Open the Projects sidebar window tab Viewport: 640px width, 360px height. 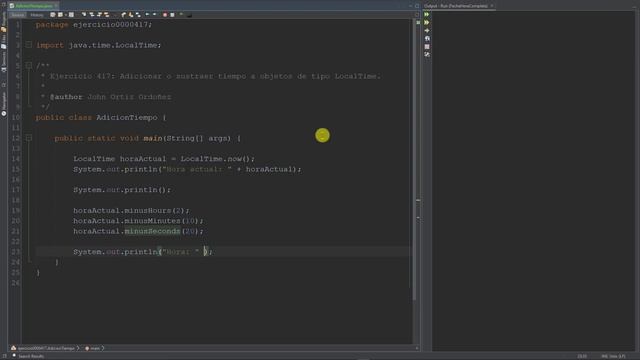[4, 21]
